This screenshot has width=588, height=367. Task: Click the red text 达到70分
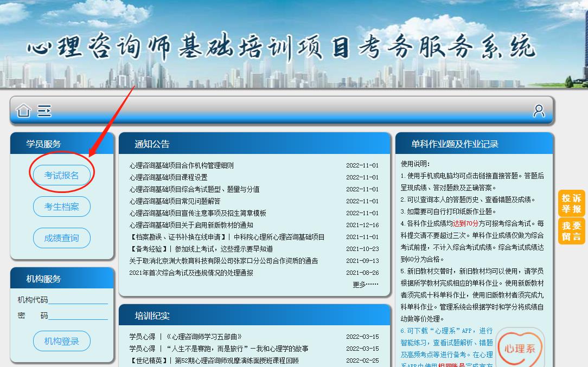465,223
